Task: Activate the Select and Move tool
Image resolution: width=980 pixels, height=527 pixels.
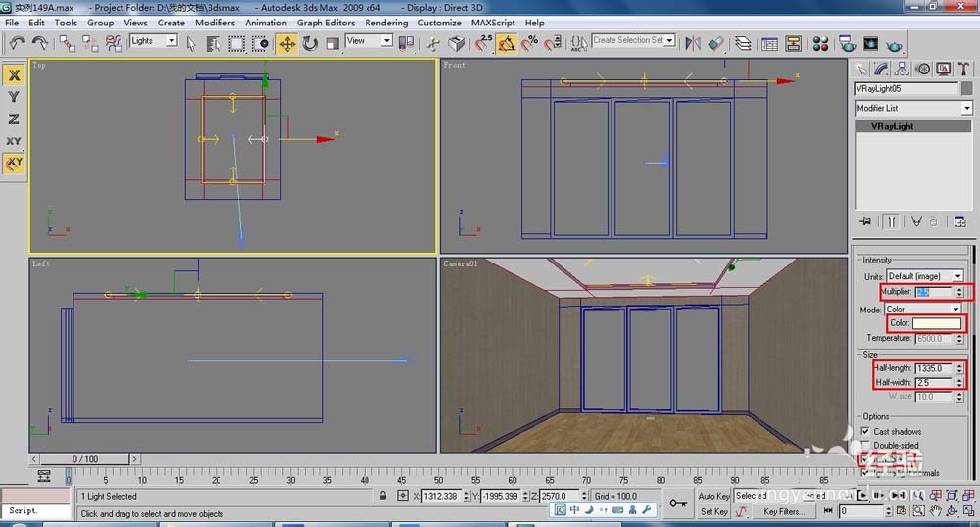Action: 287,44
